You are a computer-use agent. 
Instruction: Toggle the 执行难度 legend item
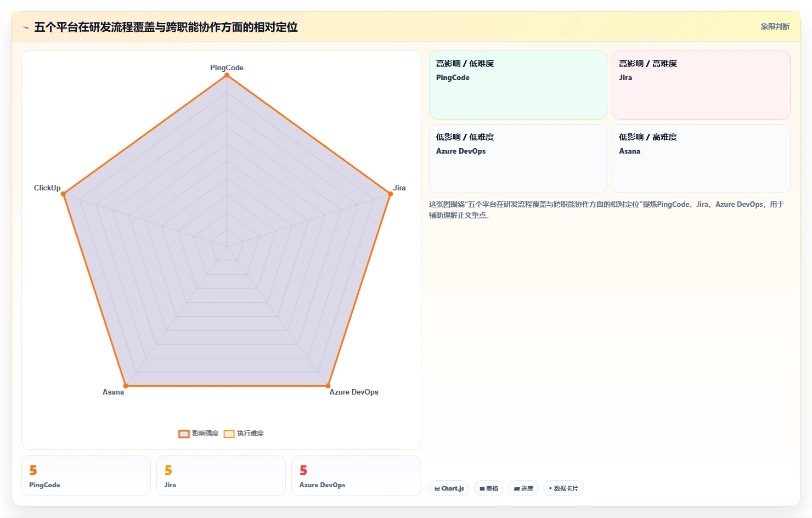click(244, 433)
